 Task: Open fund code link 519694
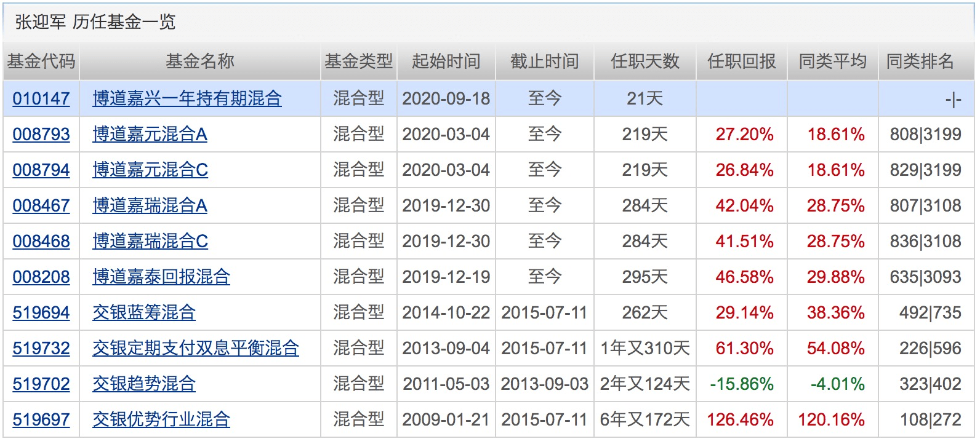click(41, 312)
